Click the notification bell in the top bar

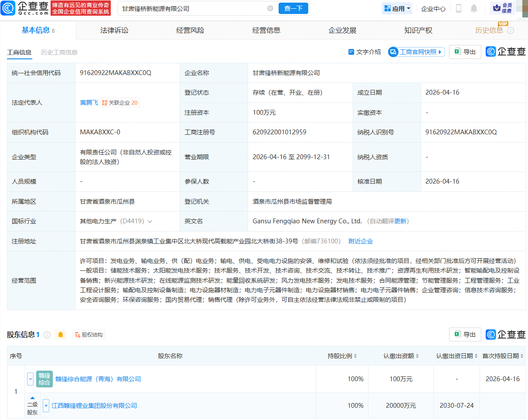[x=475, y=8]
